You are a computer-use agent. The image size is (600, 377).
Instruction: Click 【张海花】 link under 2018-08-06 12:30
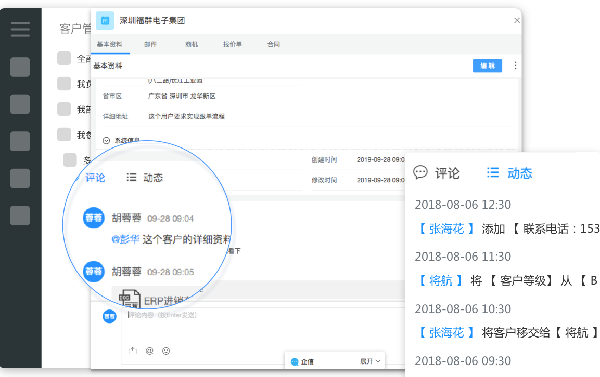tap(446, 229)
